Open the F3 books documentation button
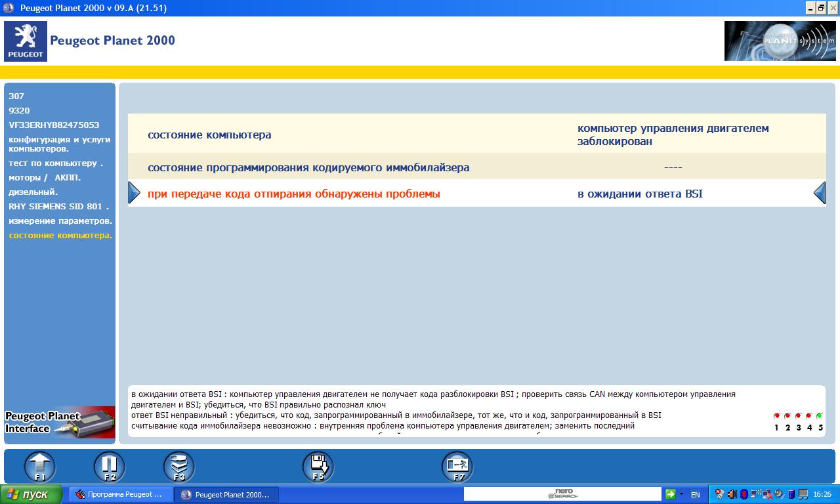Image resolution: width=840 pixels, height=504 pixels. pos(178,467)
